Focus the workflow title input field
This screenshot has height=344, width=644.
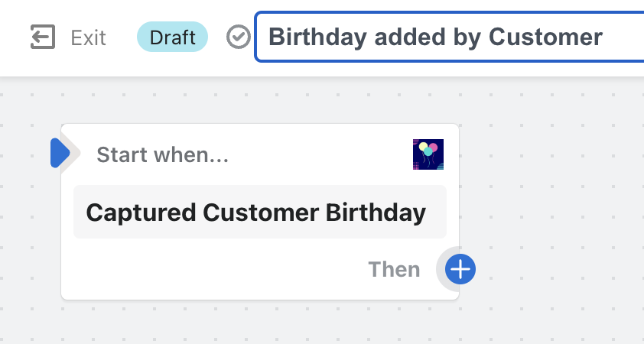point(449,37)
